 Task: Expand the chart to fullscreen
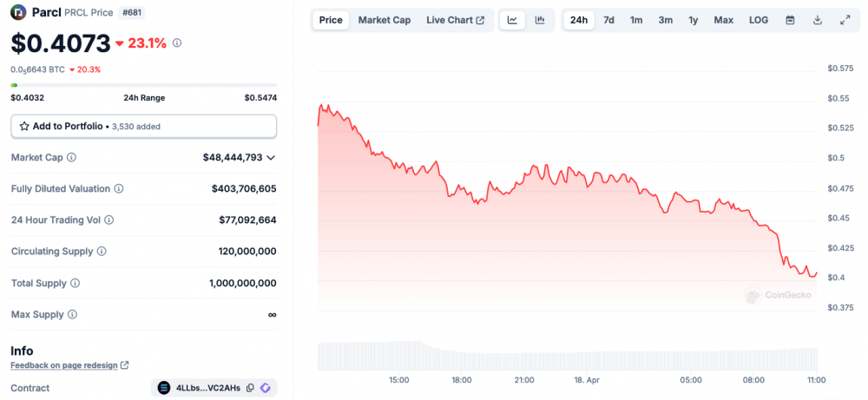click(845, 21)
